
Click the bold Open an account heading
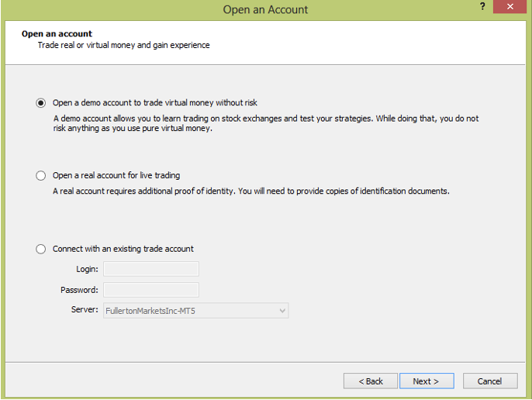[57, 33]
